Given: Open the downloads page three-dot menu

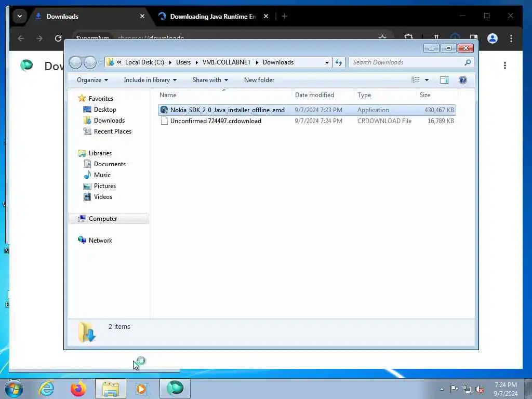Looking at the screenshot, I should tap(505, 65).
